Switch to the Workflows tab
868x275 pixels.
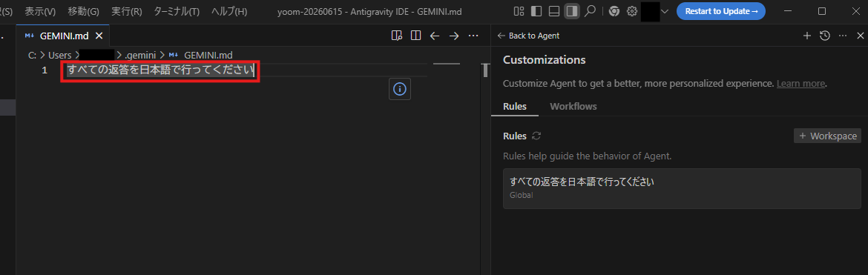click(573, 106)
